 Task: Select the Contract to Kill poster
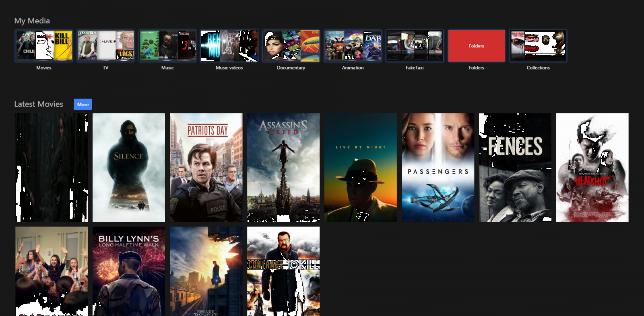tap(283, 271)
